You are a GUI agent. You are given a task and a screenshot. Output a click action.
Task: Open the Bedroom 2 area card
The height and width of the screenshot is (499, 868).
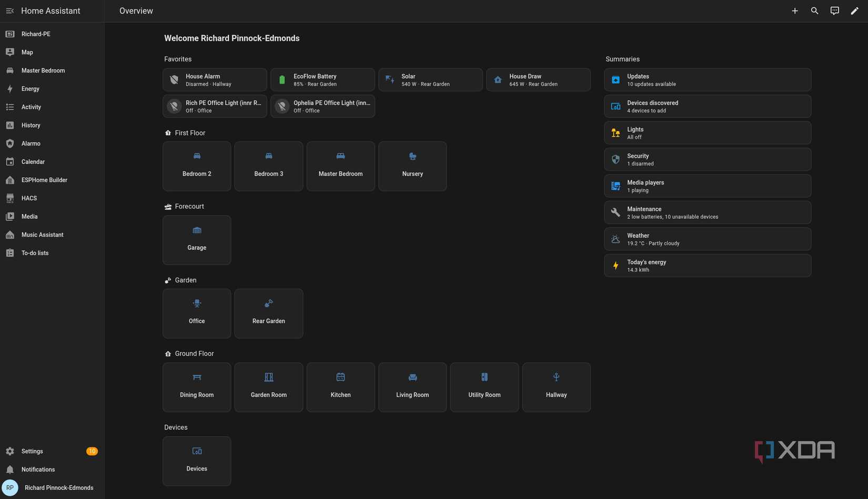[197, 166]
